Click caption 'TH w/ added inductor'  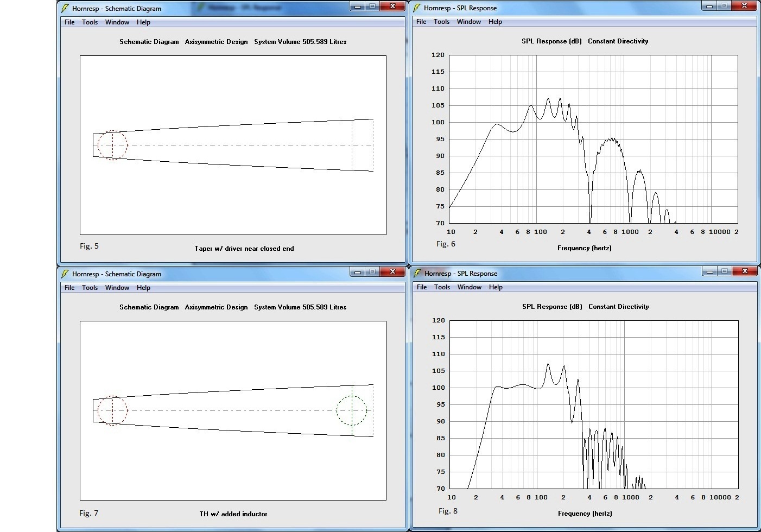click(x=233, y=514)
